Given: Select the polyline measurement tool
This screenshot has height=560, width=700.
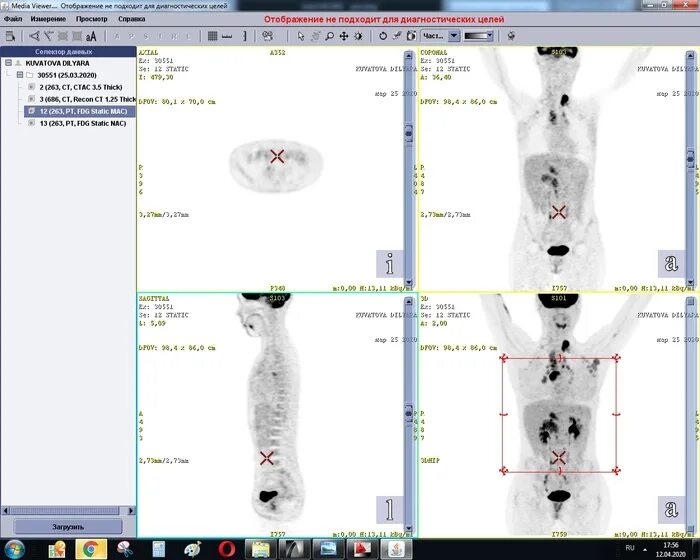Looking at the screenshot, I should (x=48, y=36).
